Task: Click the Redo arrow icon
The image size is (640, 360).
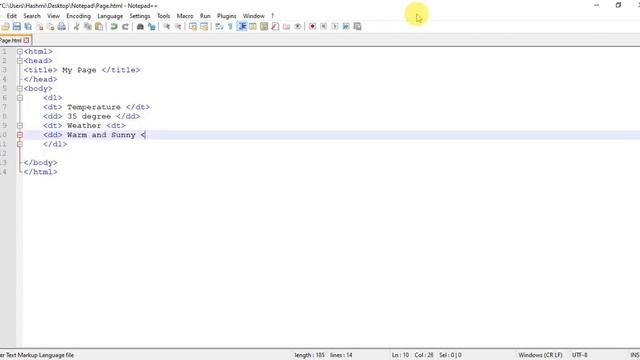Action: (125, 27)
